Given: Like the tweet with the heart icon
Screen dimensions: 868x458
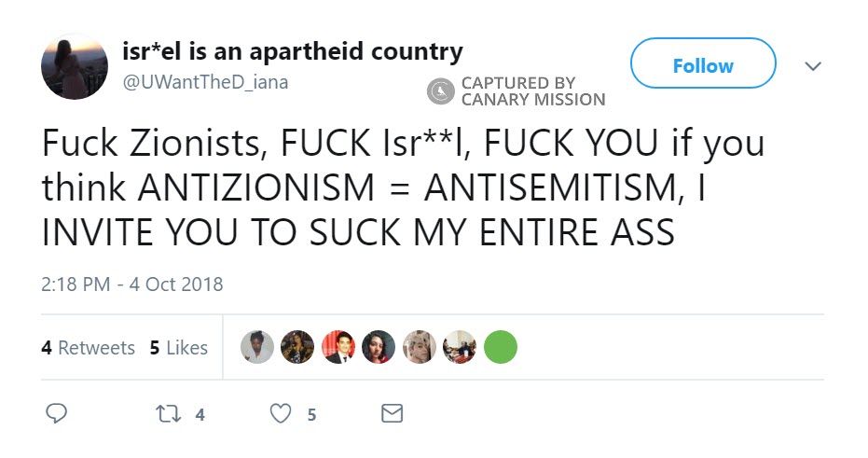Looking at the screenshot, I should [x=281, y=412].
